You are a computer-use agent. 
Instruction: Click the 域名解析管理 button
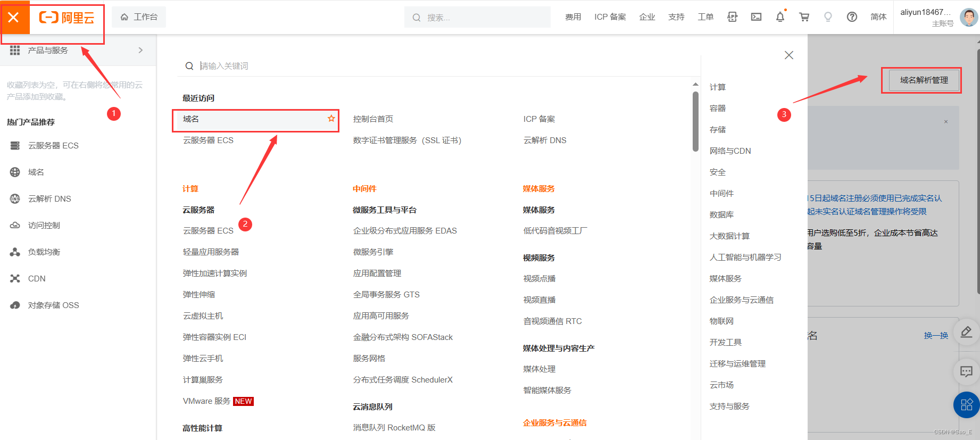click(x=924, y=80)
